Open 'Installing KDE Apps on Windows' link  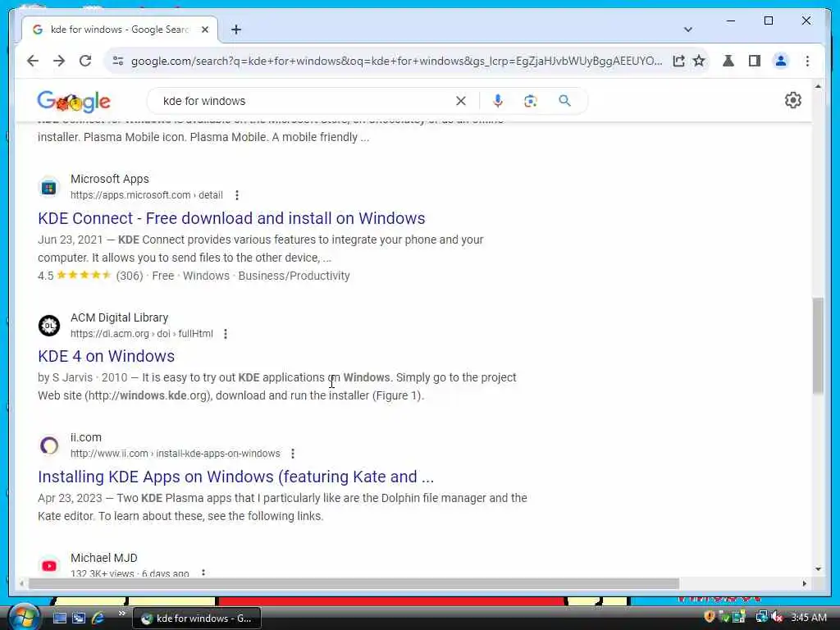tap(235, 477)
